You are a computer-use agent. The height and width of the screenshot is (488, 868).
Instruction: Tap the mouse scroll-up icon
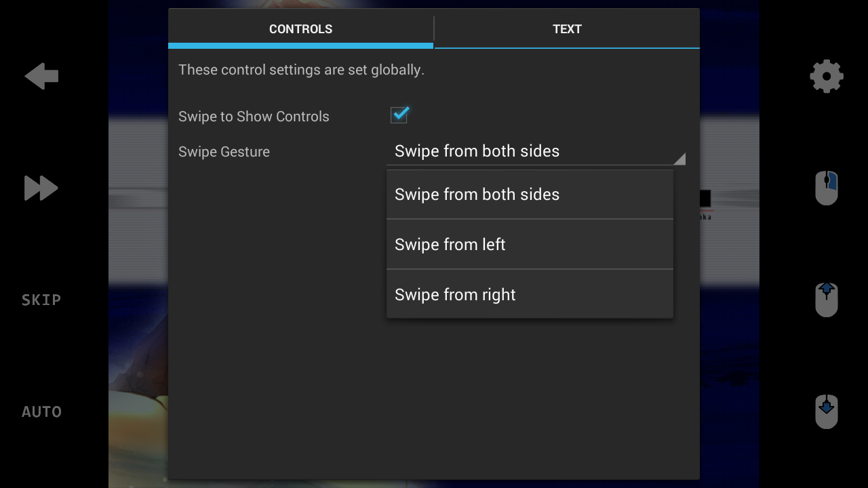pos(826,300)
